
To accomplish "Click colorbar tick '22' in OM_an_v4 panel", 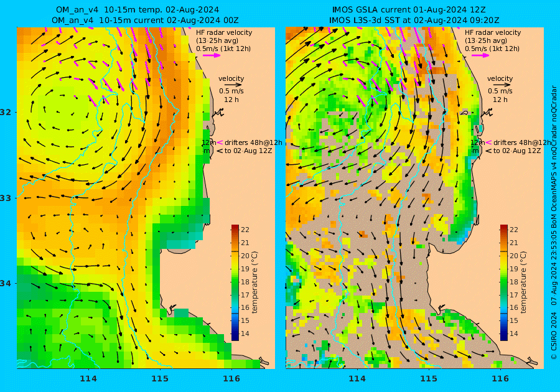I will (245, 230).
